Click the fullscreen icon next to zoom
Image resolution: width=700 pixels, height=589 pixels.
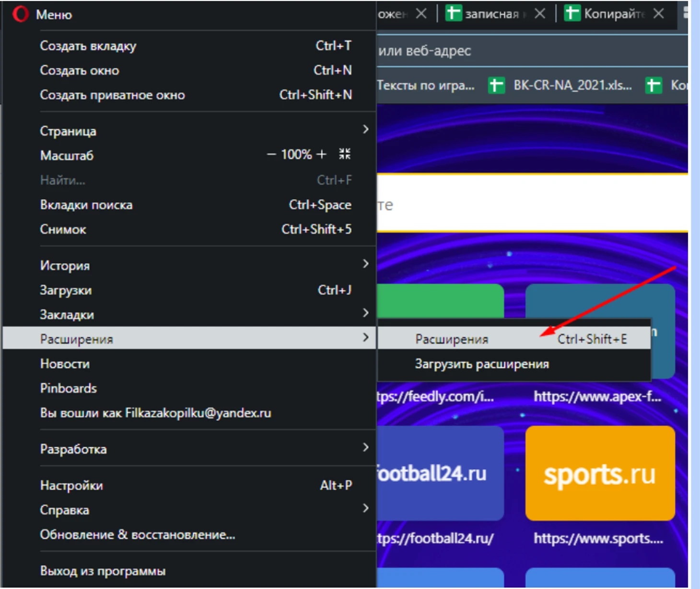pos(345,154)
